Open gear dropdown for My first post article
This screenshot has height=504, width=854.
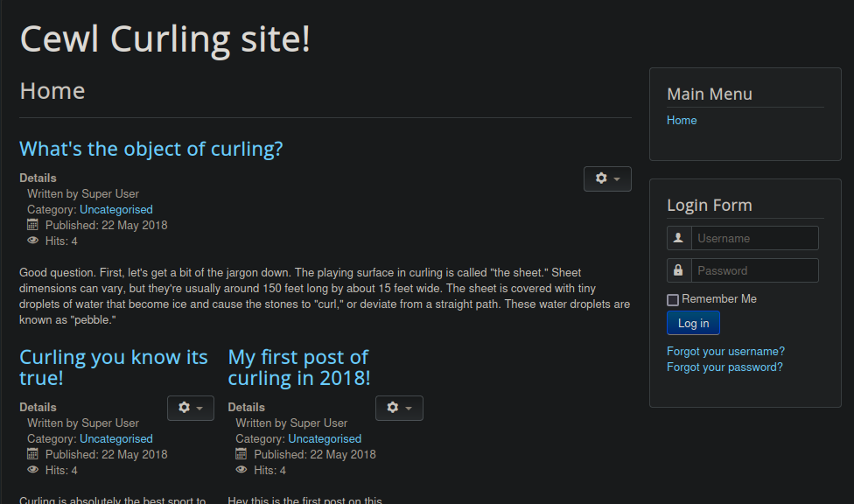399,408
